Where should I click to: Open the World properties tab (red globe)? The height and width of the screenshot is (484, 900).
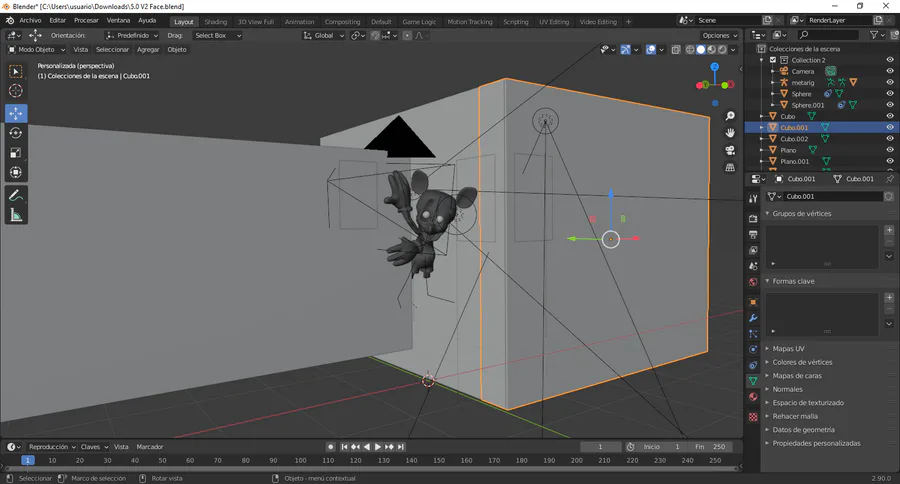click(x=753, y=282)
